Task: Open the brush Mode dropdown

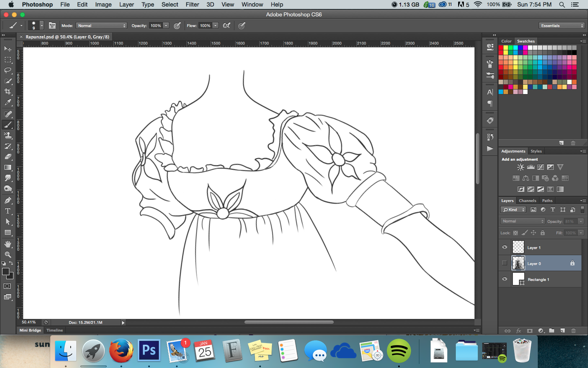Action: 102,25
